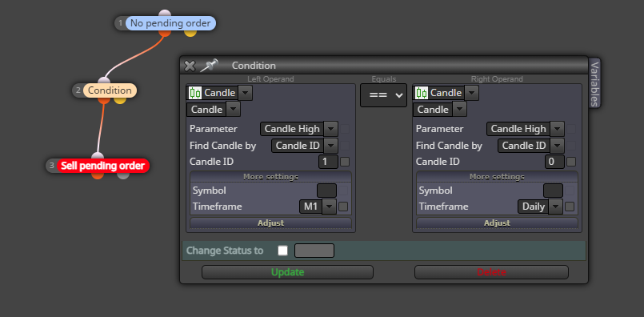Toggle checkbox next to left Timeframe
Viewport: 644px width, 317px height.
point(343,207)
